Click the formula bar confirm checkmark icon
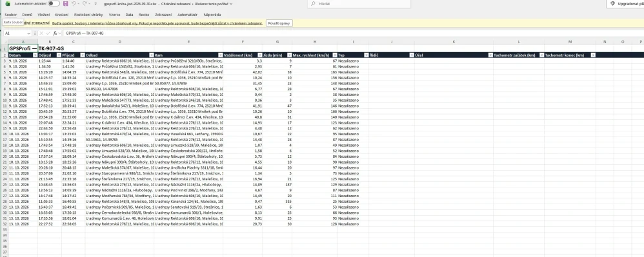 point(48,33)
